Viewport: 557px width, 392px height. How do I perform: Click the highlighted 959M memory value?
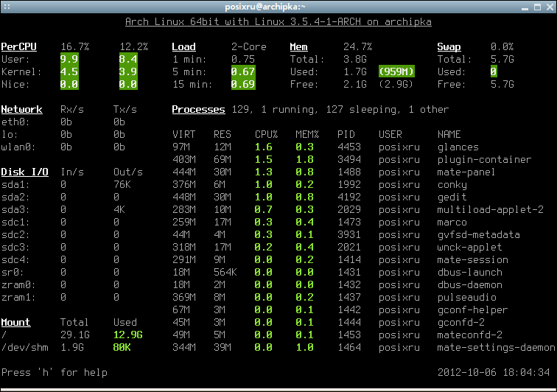[396, 71]
